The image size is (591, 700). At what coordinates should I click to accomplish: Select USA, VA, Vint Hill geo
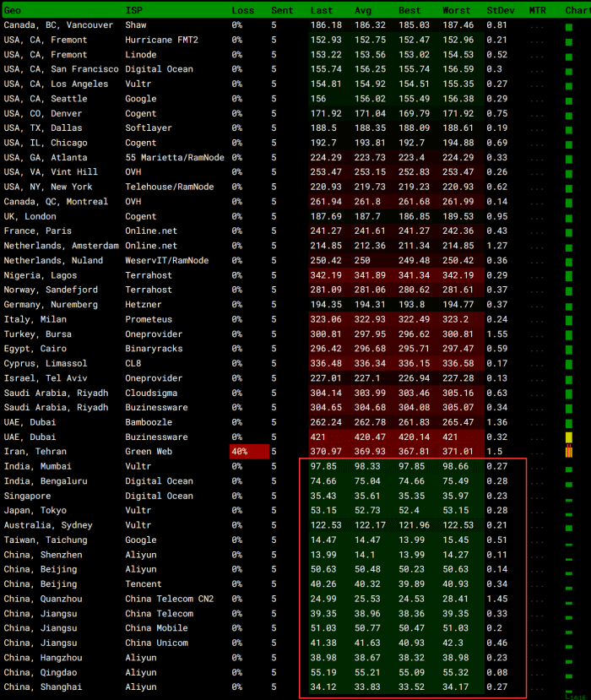click(51, 172)
